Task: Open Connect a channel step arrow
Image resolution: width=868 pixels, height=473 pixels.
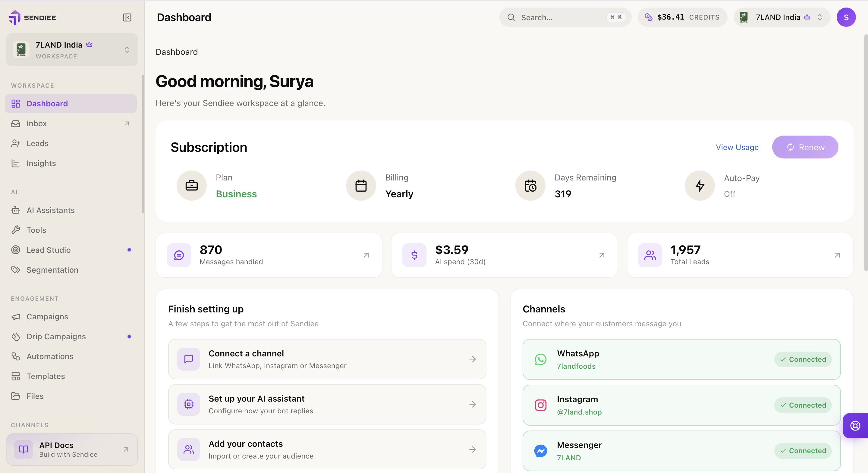Action: pos(473,359)
